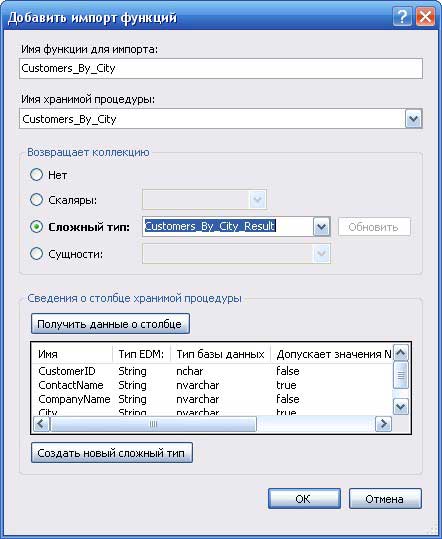Click false value in CompanyName row
Viewport: 442px width, 539px height.
click(x=288, y=399)
